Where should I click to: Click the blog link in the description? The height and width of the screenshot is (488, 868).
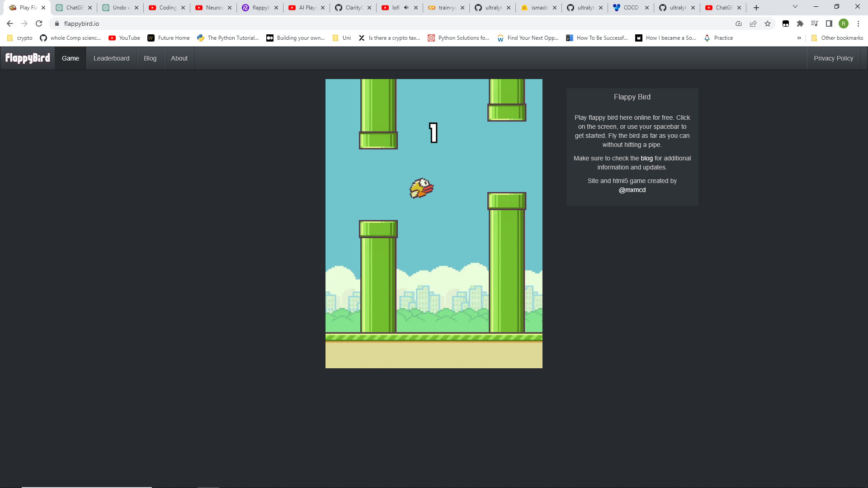[647, 158]
